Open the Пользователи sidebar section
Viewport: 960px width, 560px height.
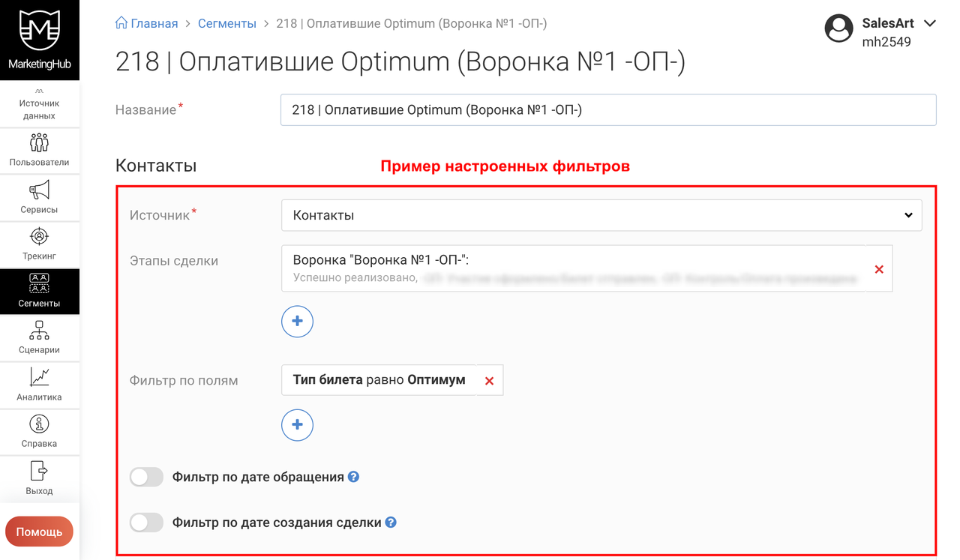click(39, 150)
